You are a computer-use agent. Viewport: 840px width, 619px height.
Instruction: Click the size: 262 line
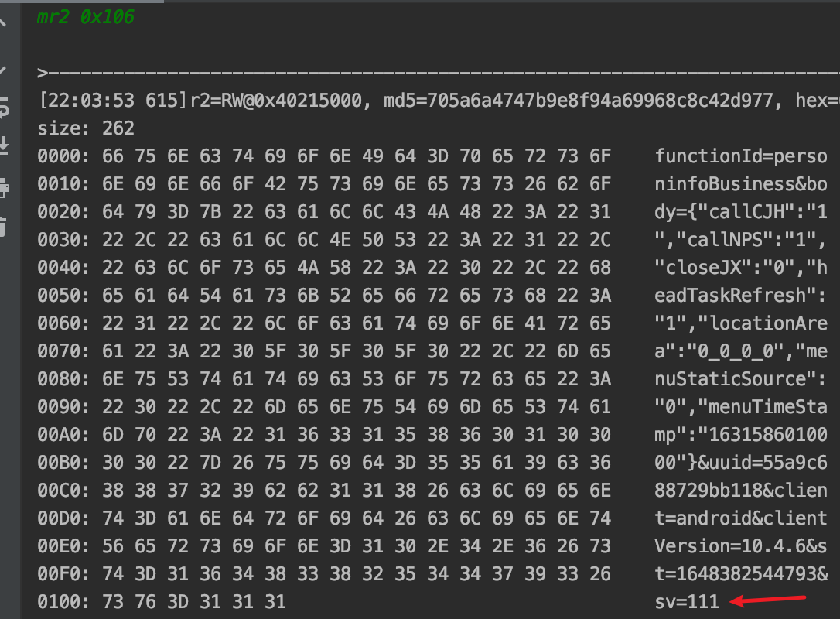pos(86,128)
